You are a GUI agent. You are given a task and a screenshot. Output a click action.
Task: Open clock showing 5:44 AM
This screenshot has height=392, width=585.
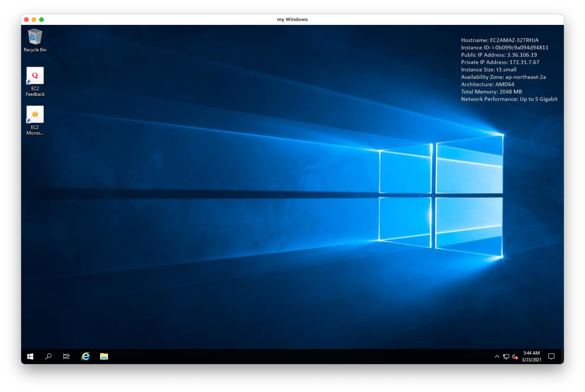[531, 357]
